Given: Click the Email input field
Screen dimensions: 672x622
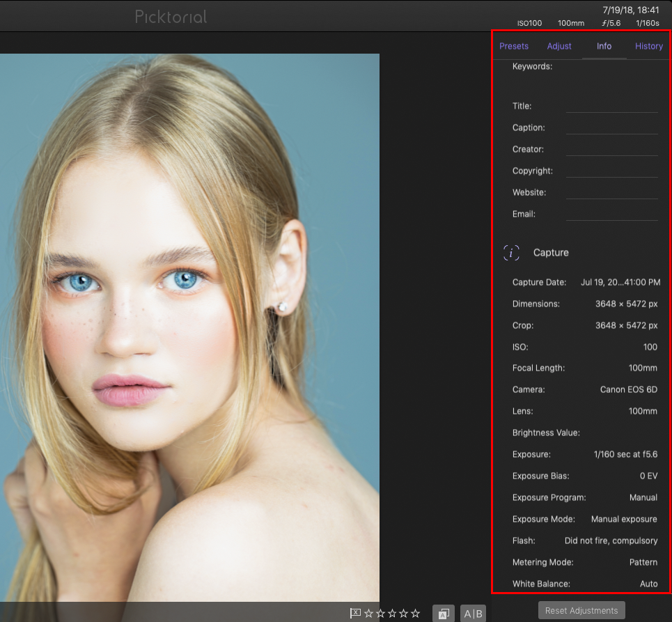Looking at the screenshot, I should 611,214.
